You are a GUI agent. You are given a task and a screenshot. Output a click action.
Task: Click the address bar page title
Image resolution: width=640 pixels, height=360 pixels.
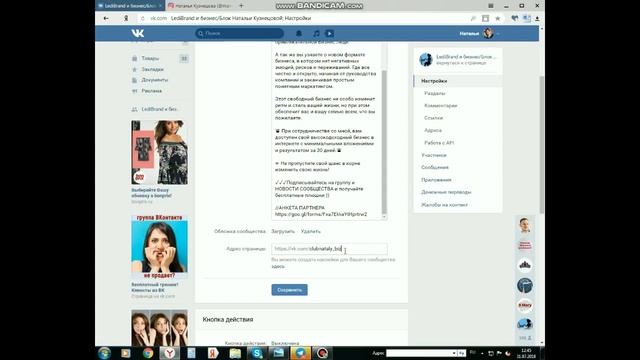coord(241,18)
